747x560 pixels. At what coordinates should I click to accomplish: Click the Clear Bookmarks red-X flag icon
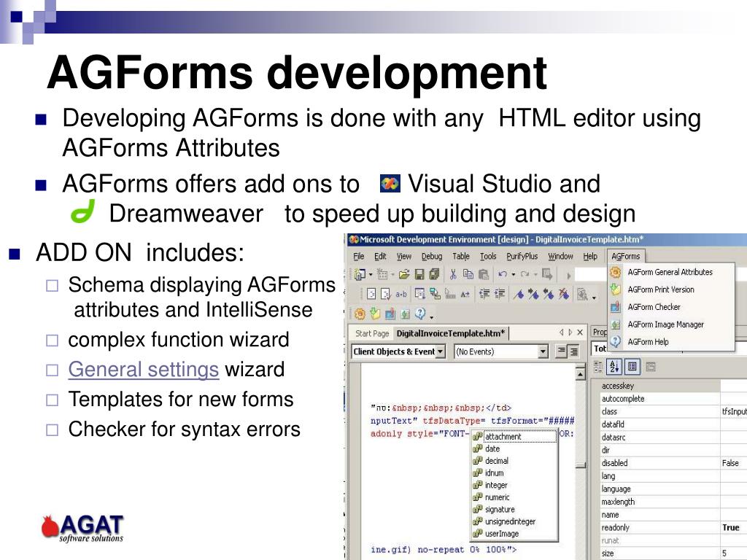tap(564, 295)
